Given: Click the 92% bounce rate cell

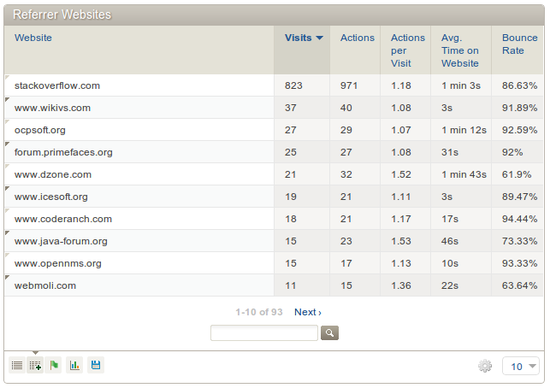Looking at the screenshot, I should point(512,152).
